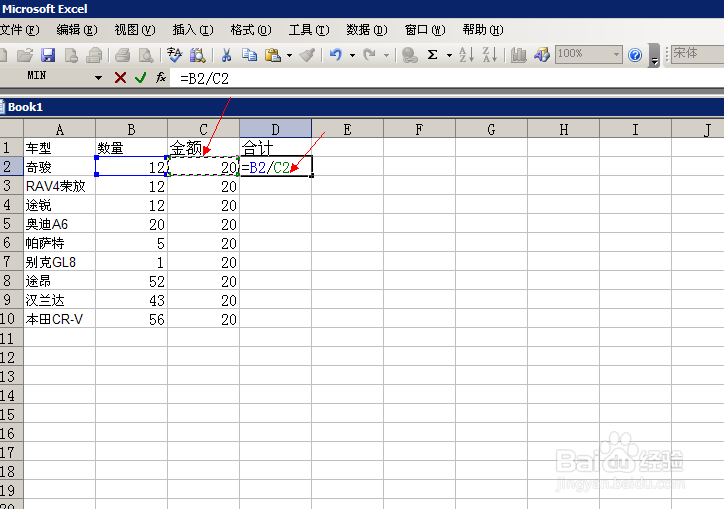
Task: Click in the formula bar showing =B2/C2
Action: pyautogui.click(x=446, y=78)
